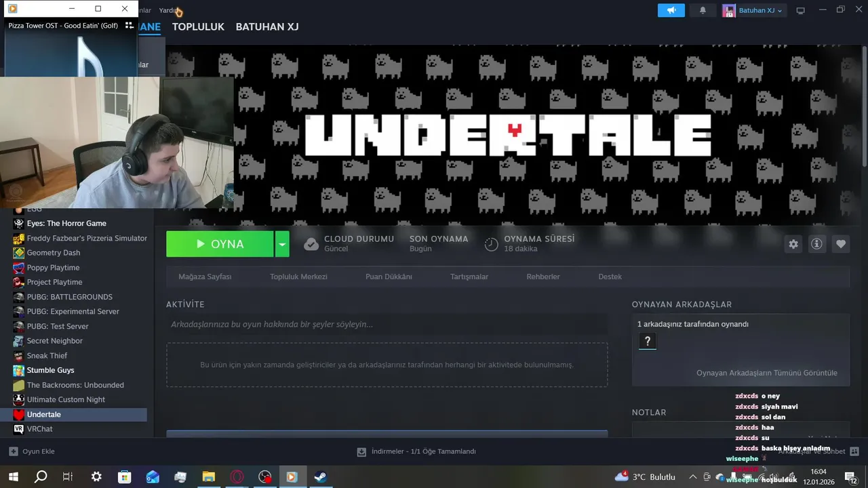
Task: Show hidden system tray icons chevron
Action: [692, 476]
